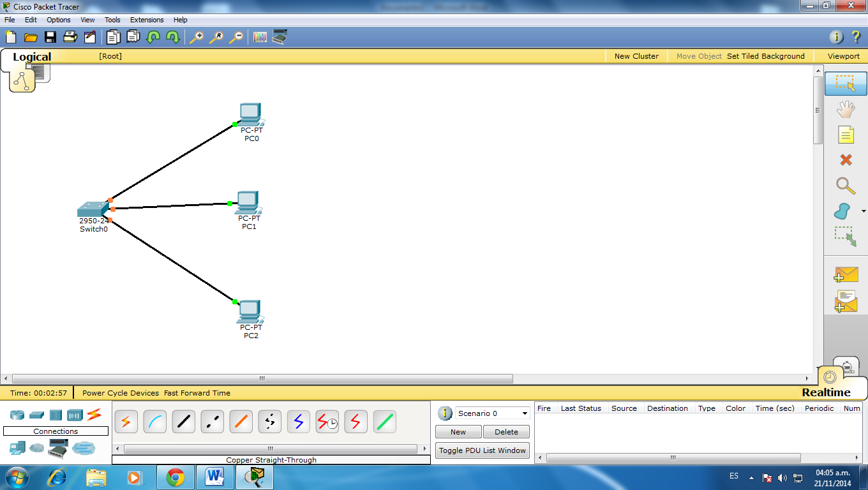Choose the Wireless Devices category icon
Viewport: 868px width, 490px height.
(x=75, y=415)
